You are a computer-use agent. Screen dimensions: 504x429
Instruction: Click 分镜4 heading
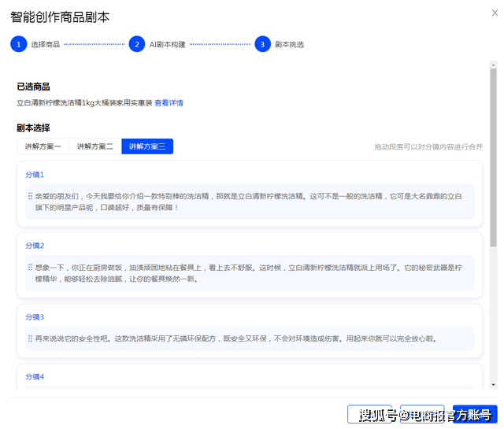click(35, 376)
